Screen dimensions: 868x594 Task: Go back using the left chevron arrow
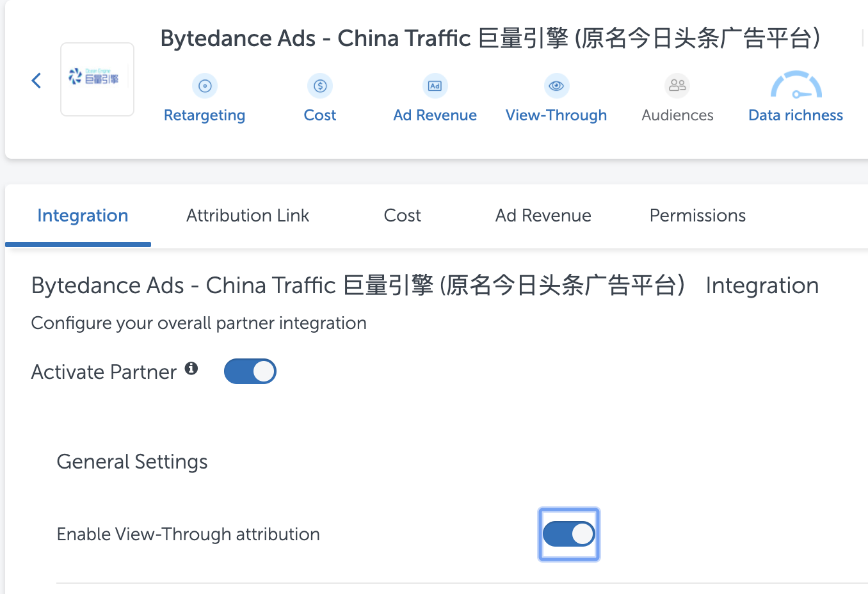coord(36,81)
